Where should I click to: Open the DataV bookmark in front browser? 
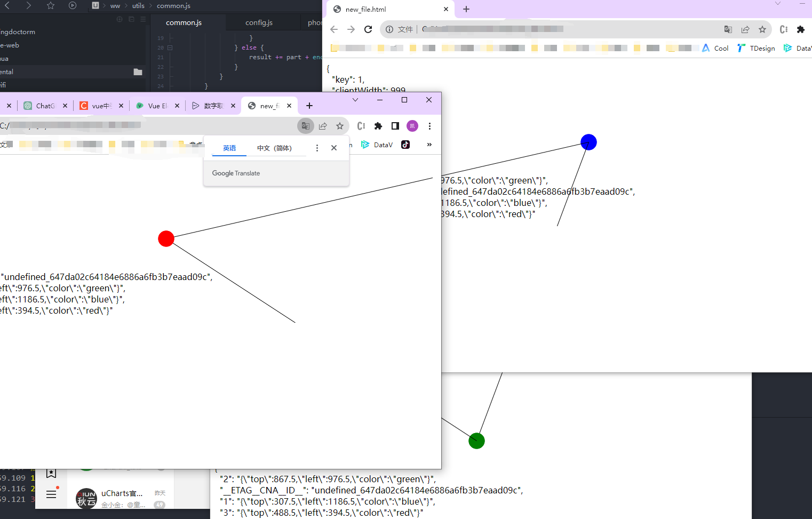point(377,145)
